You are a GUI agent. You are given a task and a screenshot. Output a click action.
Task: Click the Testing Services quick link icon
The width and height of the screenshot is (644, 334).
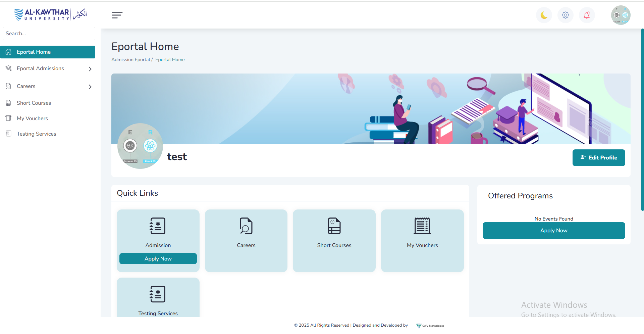pyautogui.click(x=158, y=294)
